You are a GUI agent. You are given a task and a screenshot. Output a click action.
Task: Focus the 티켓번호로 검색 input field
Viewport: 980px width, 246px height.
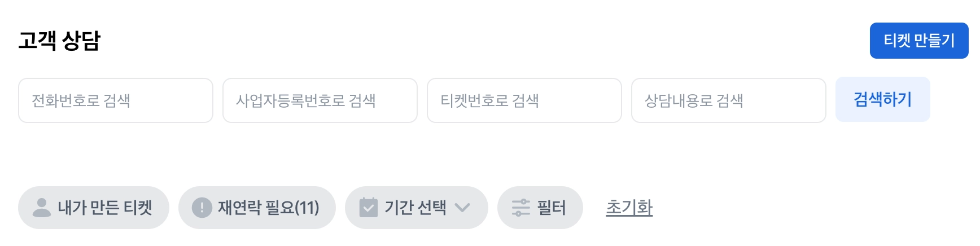(x=524, y=100)
